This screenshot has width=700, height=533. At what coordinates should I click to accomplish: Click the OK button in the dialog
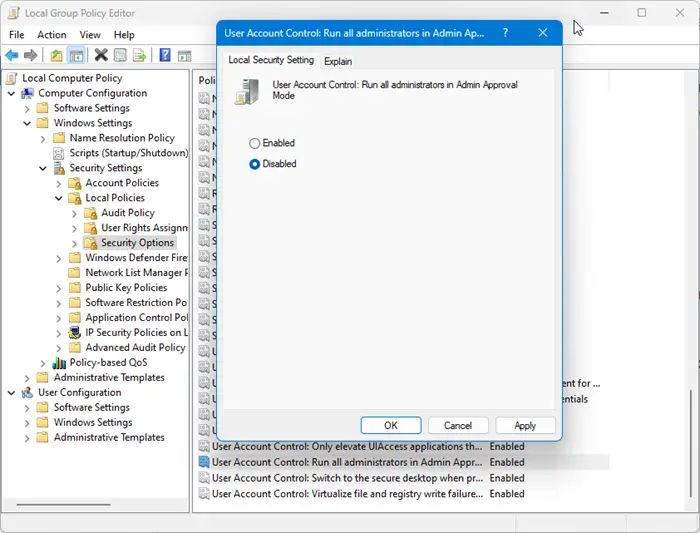click(391, 425)
